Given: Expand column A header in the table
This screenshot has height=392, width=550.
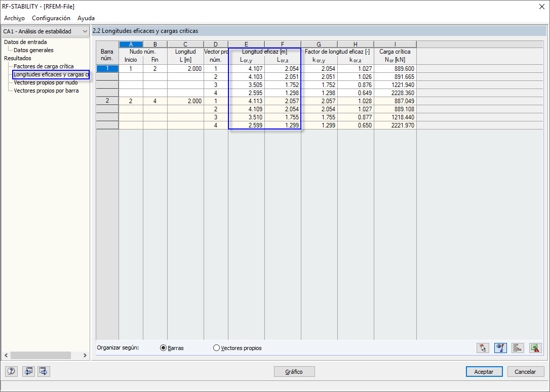Looking at the screenshot, I should pyautogui.click(x=131, y=44).
